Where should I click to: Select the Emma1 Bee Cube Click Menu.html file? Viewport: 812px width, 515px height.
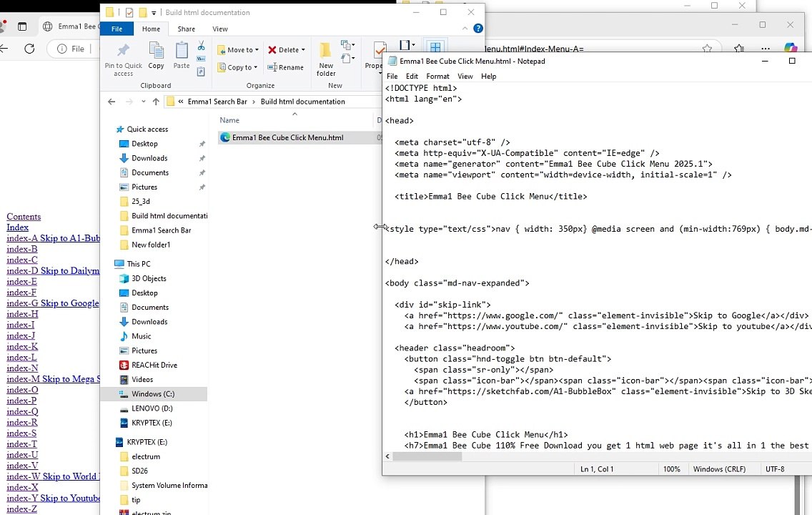(x=287, y=137)
